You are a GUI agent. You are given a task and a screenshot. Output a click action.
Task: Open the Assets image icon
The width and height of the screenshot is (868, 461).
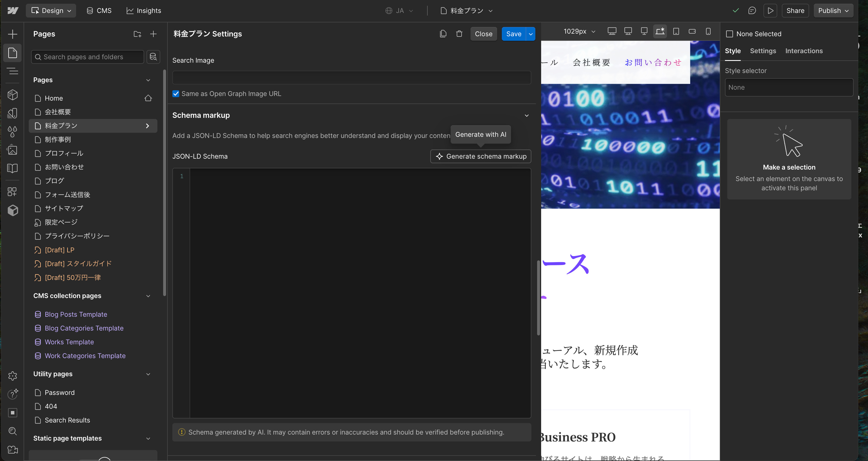tap(12, 150)
